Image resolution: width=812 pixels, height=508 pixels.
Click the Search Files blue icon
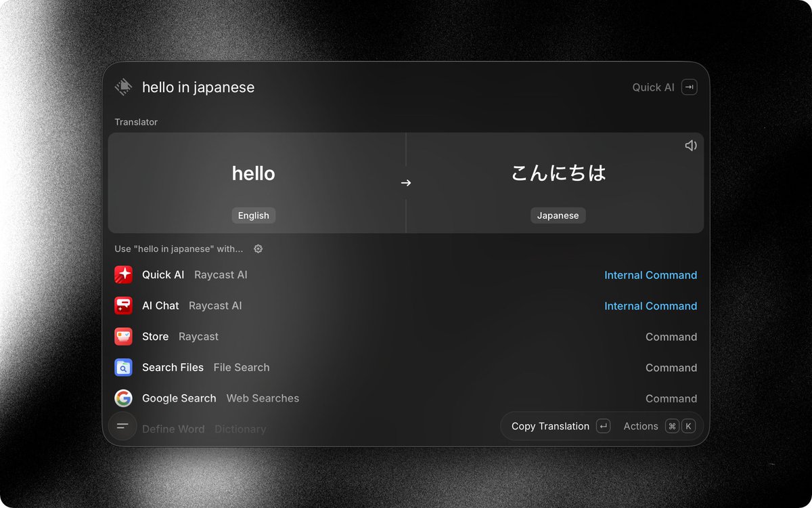tap(123, 367)
